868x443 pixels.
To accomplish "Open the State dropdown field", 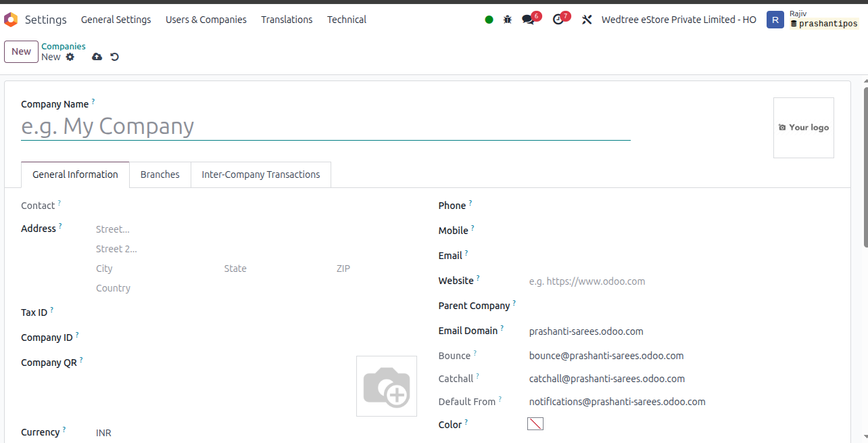I will [x=277, y=269].
